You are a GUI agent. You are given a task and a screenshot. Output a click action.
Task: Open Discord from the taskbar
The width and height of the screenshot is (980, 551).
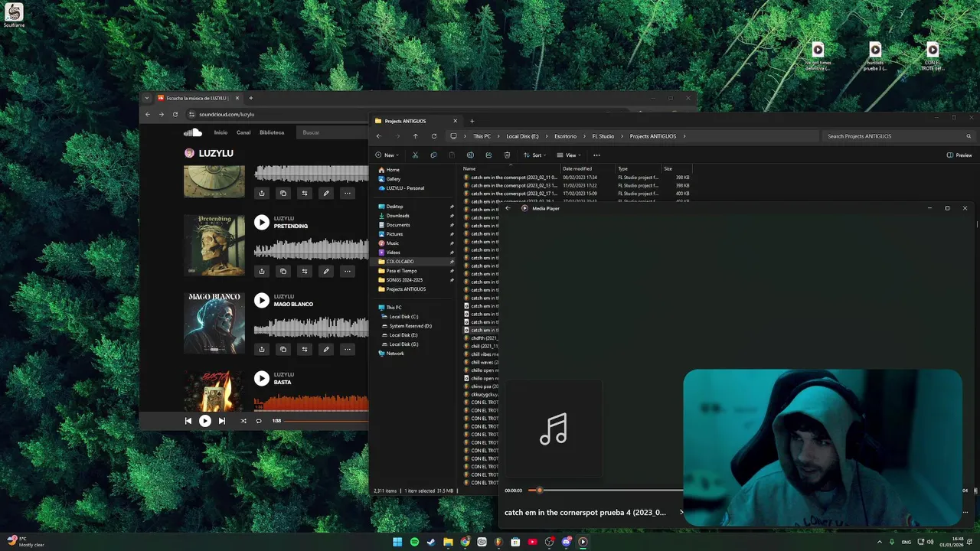566,542
